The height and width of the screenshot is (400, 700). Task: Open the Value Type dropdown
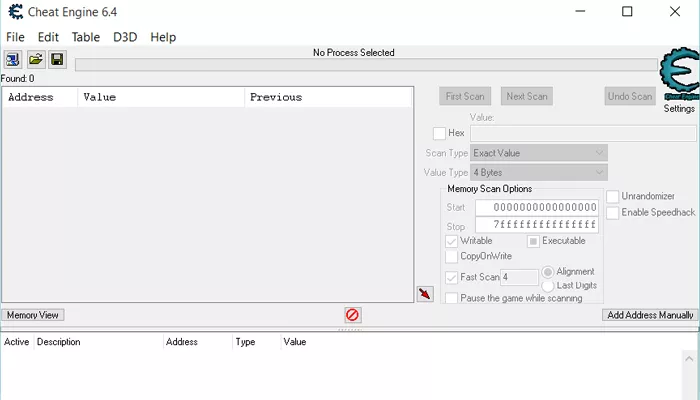pos(539,172)
